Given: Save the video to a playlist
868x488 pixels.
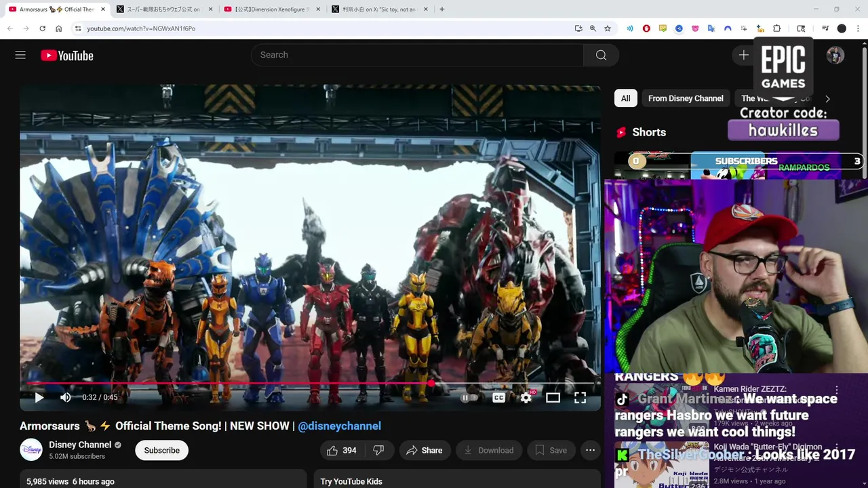Looking at the screenshot, I should (x=551, y=450).
